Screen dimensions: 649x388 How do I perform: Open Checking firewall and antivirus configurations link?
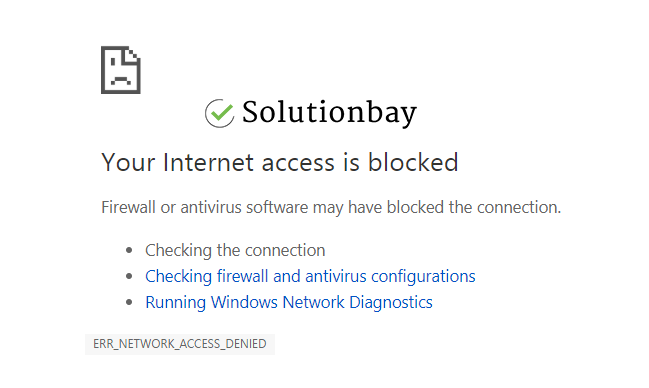[x=310, y=277]
